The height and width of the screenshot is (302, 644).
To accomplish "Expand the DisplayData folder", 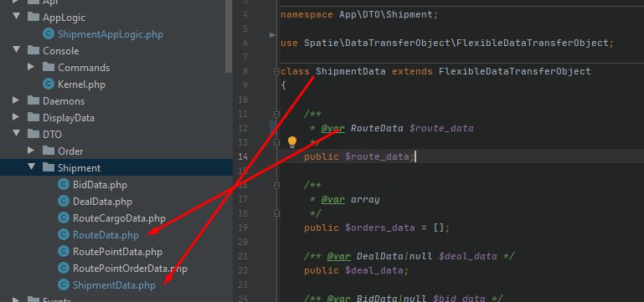I will [x=16, y=117].
